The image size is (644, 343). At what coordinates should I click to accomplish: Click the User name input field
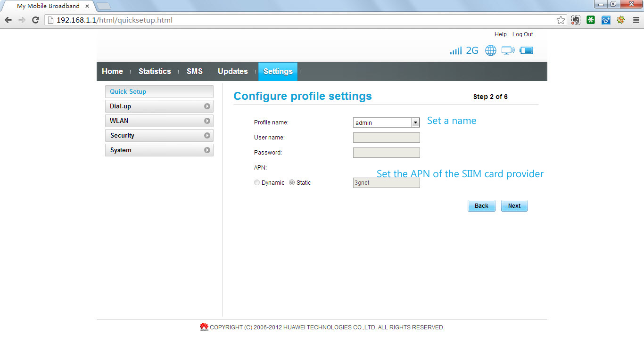[386, 138]
